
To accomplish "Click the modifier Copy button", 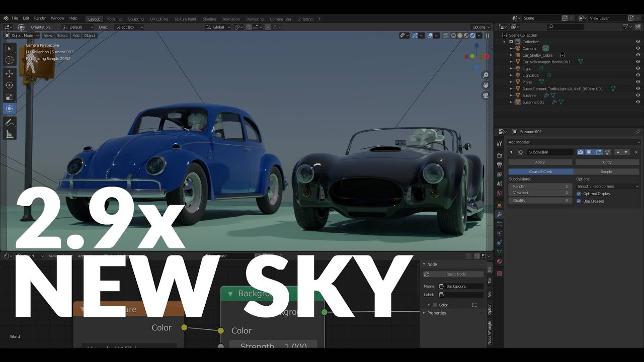I will click(607, 162).
